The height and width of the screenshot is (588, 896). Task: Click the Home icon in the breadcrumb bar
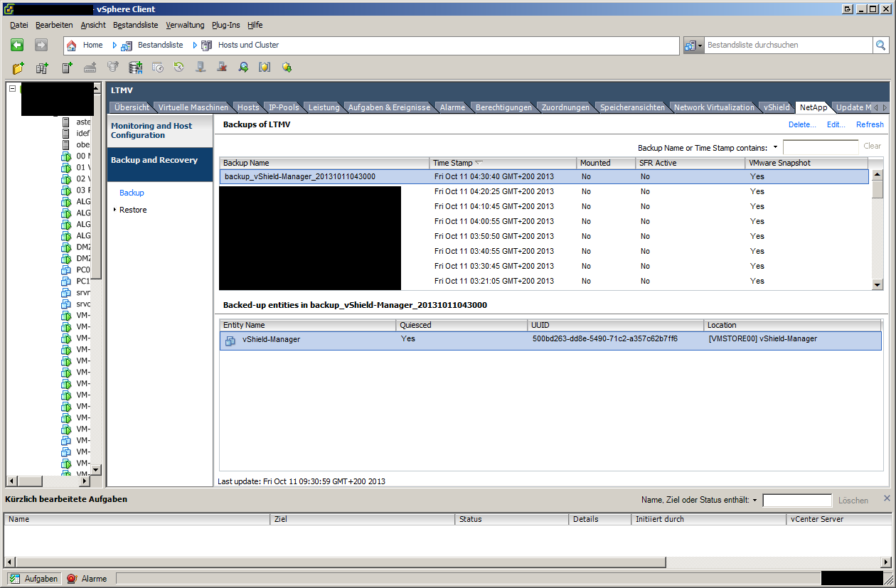(x=71, y=46)
